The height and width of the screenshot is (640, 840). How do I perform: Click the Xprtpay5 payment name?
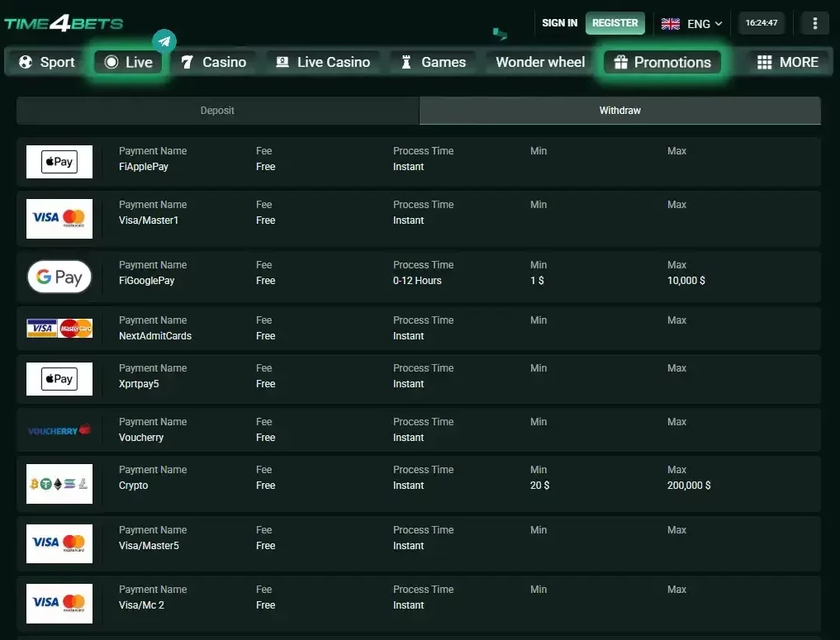(x=139, y=384)
